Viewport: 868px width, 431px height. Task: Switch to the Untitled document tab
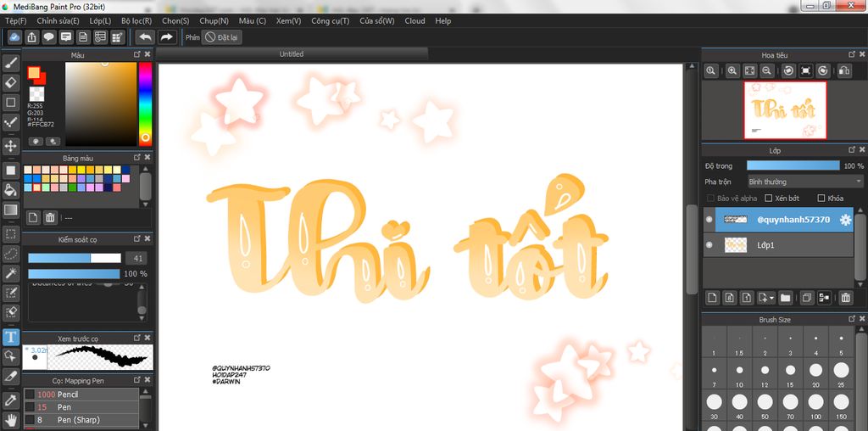point(292,53)
